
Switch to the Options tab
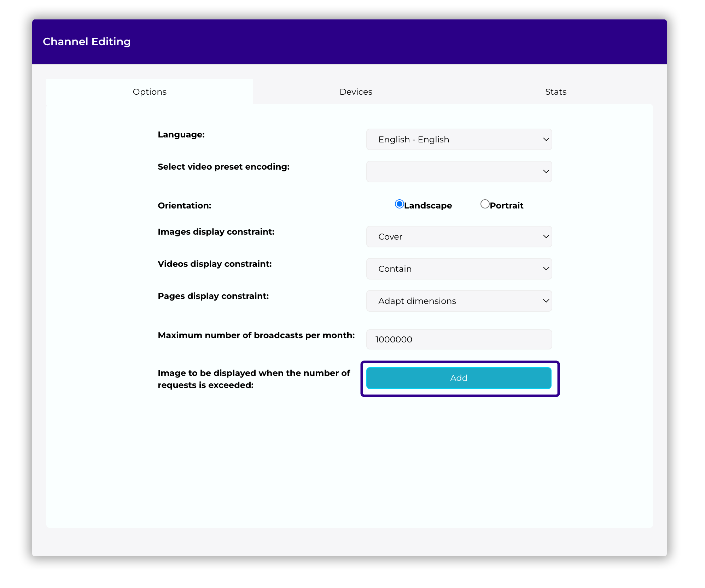[x=150, y=92]
